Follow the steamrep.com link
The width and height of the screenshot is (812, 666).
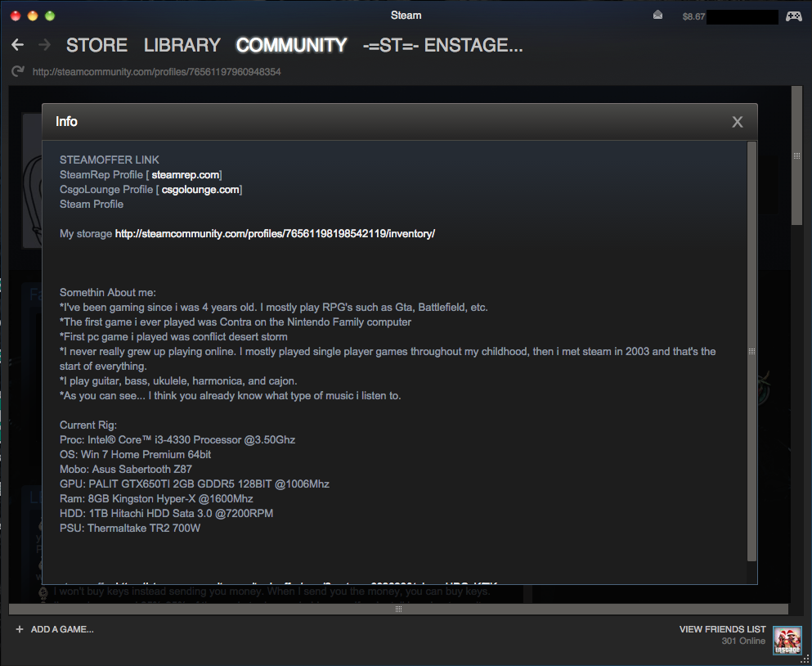185,175
